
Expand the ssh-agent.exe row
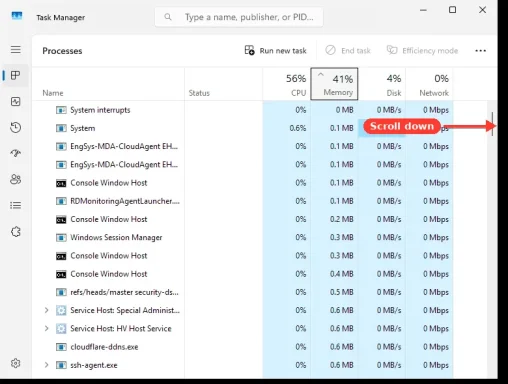tap(46, 365)
